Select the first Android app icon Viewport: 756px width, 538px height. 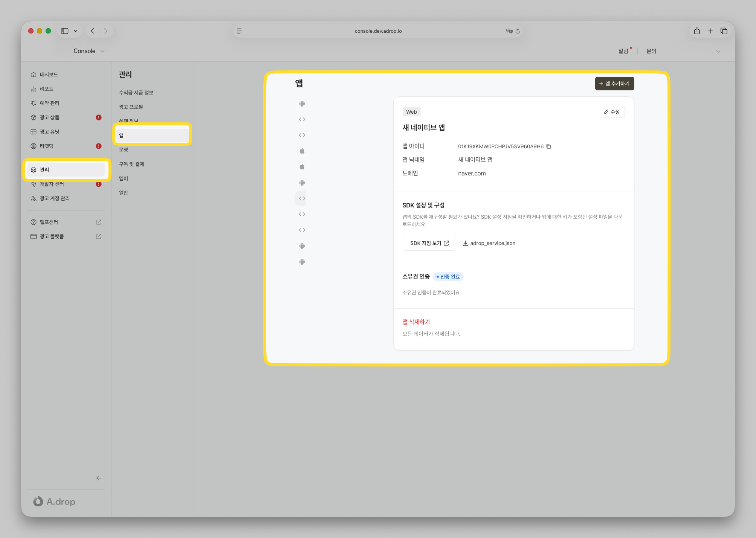302,104
